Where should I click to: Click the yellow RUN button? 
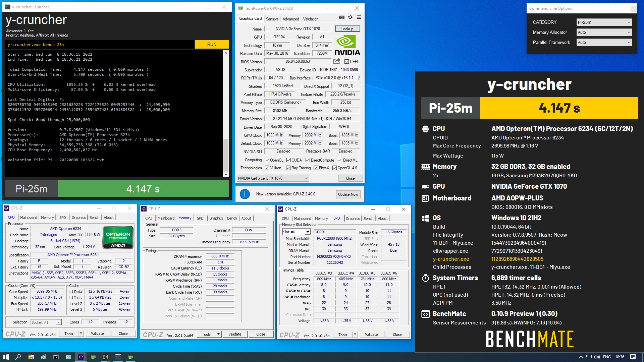212,44
